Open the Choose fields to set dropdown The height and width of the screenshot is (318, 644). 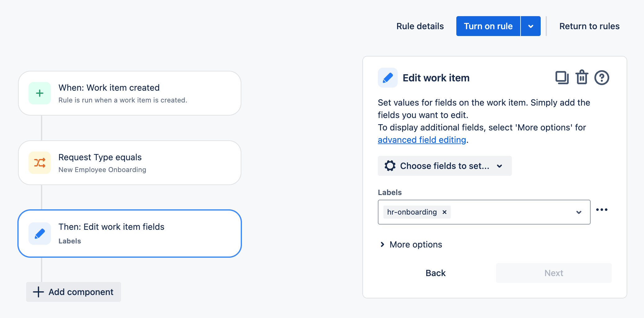click(445, 166)
